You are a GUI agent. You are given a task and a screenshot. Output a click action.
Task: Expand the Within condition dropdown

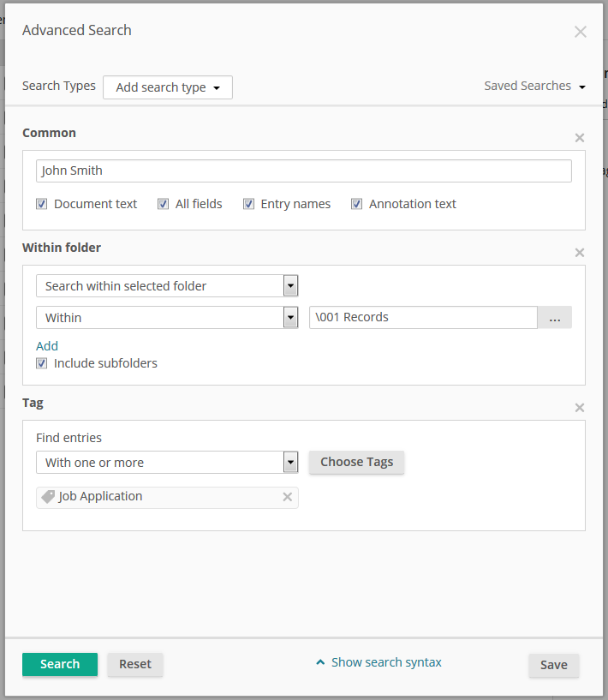(x=290, y=318)
